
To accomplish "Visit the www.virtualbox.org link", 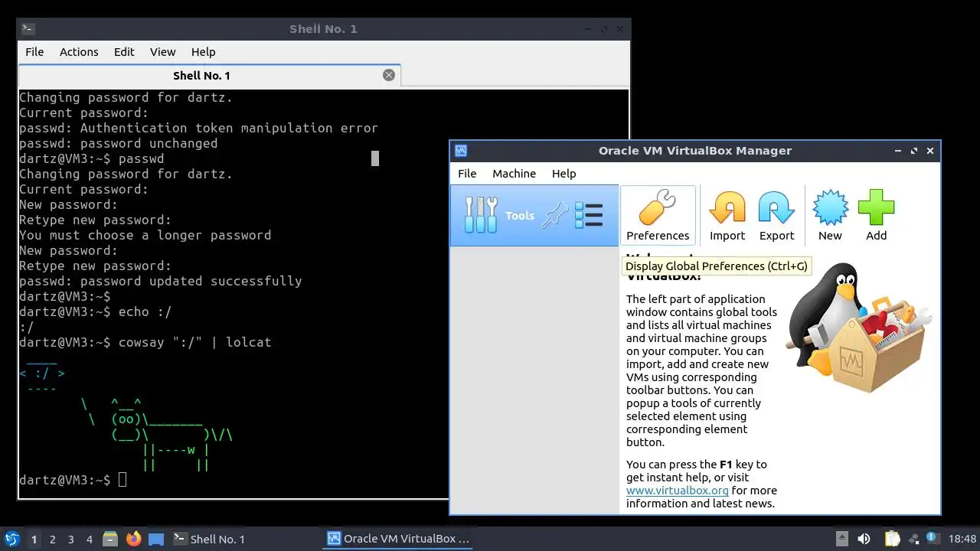I will (677, 491).
